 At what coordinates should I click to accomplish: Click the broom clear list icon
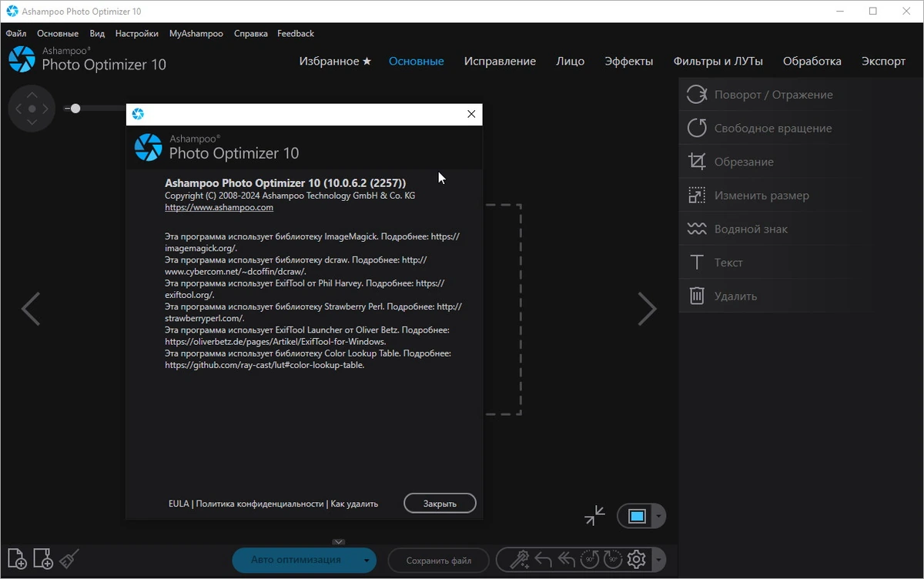(x=70, y=558)
